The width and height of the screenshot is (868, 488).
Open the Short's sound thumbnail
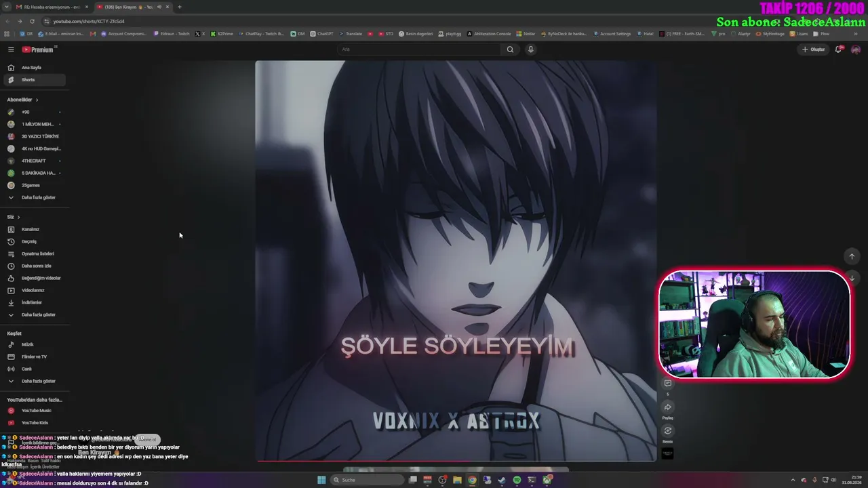pos(667,454)
